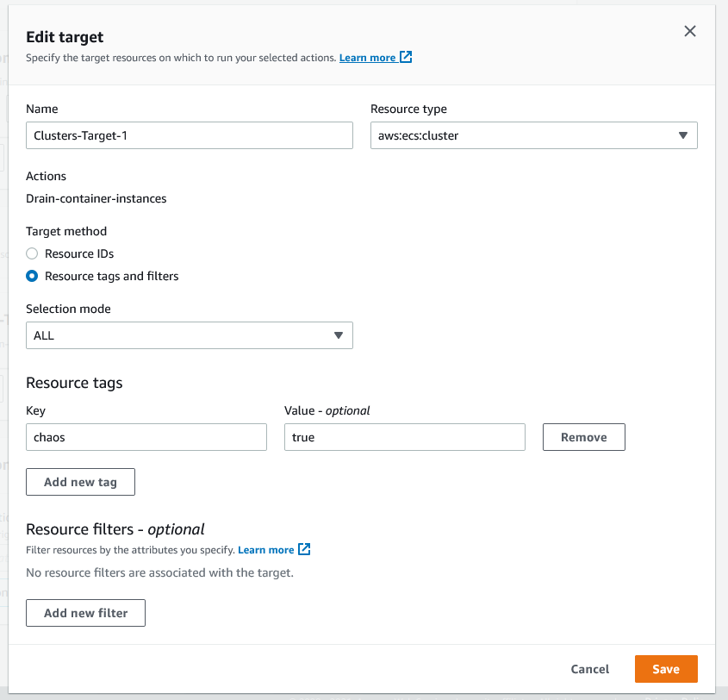Click the dropdown arrow on Selection mode field
The image size is (728, 700).
click(338, 335)
